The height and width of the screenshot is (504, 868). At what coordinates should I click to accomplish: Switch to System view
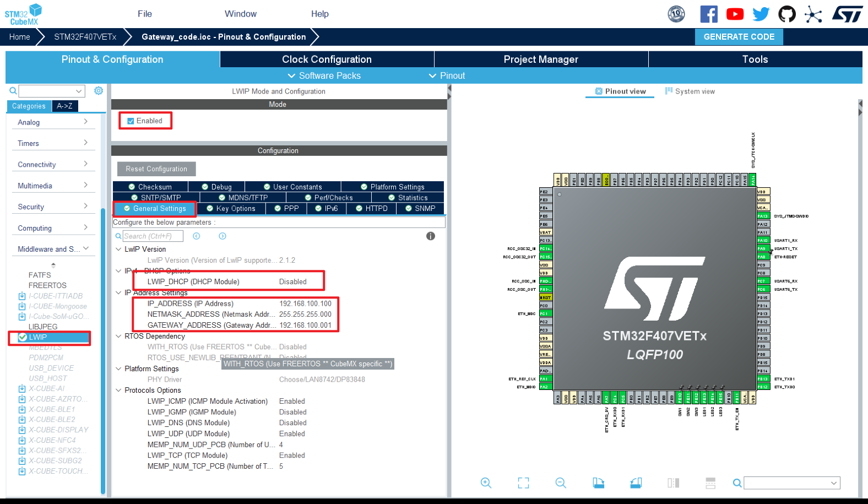(690, 91)
